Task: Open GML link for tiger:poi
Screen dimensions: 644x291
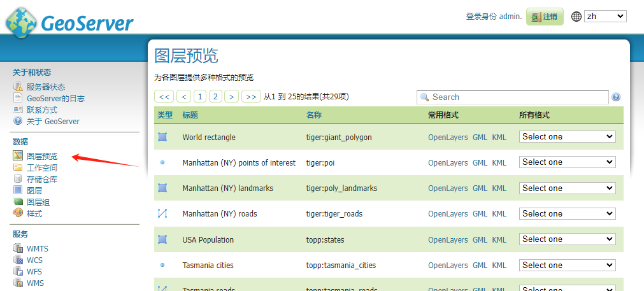Action: (x=480, y=163)
